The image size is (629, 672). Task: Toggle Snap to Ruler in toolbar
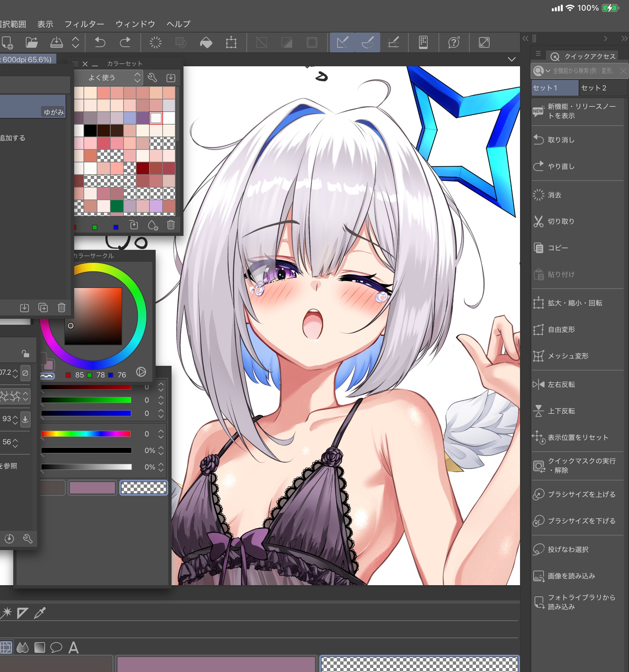click(342, 43)
